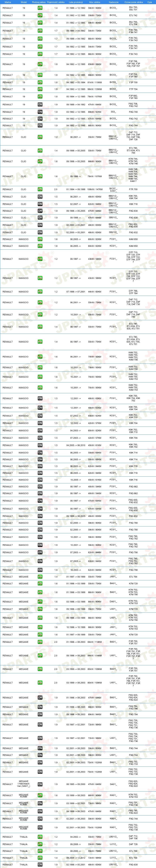
Task: Click the '01.1988 -> 12.1992' production years cell
Action: (x=76, y=8)
